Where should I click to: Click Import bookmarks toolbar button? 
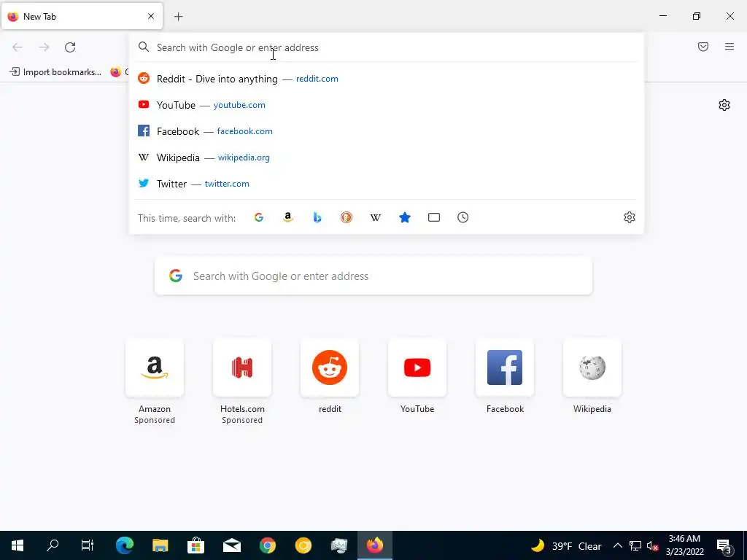point(55,72)
